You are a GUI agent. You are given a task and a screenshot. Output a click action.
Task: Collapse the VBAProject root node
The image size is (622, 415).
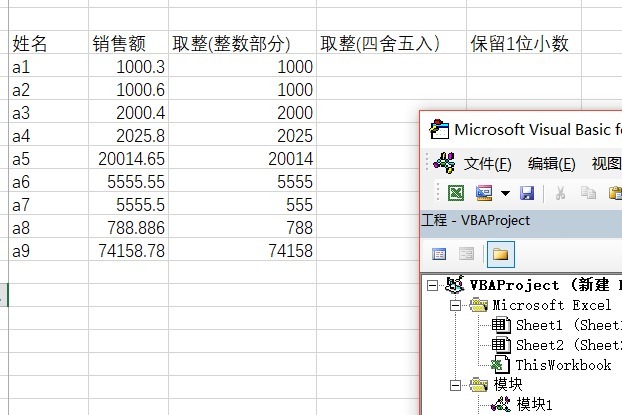point(432,285)
